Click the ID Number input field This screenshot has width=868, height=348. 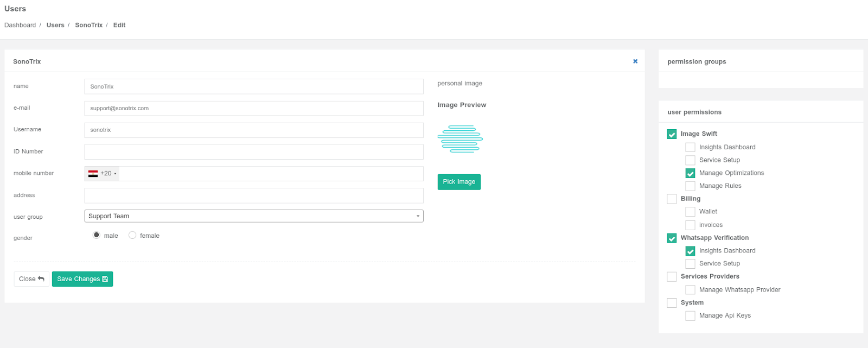pos(253,152)
